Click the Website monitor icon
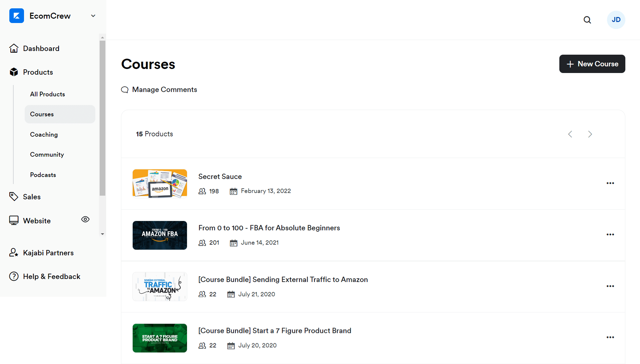The height and width of the screenshot is (364, 640). click(x=14, y=220)
